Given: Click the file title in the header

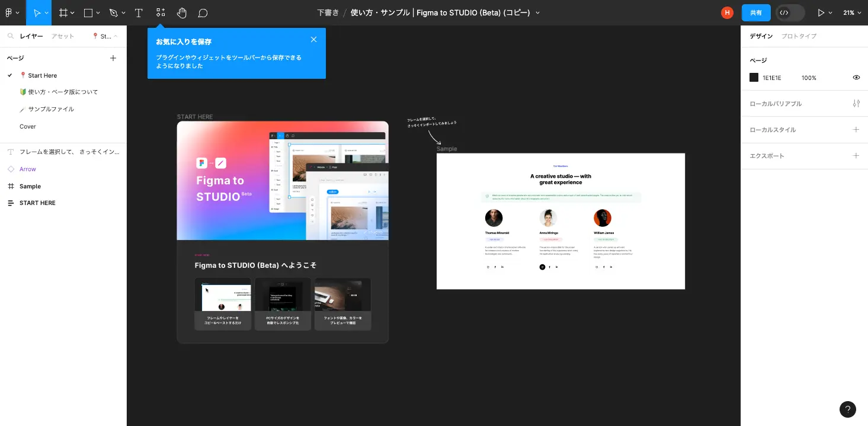Looking at the screenshot, I should 440,12.
